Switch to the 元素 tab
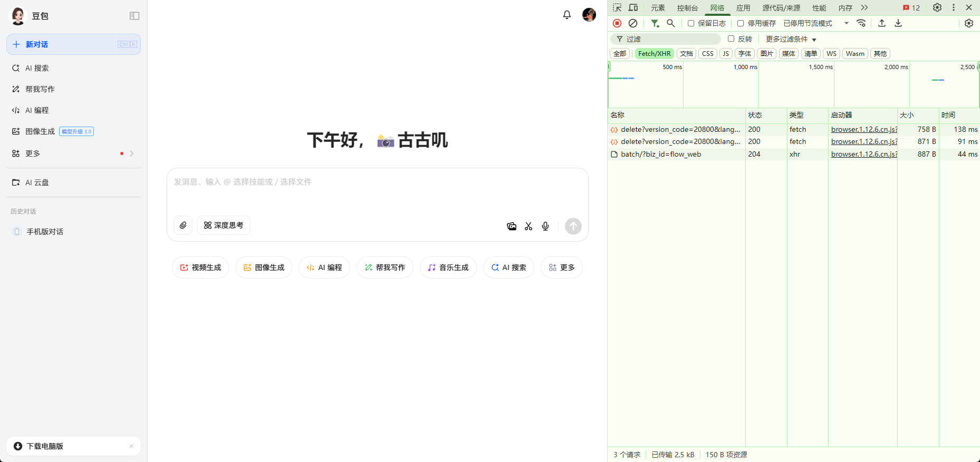 click(x=658, y=8)
